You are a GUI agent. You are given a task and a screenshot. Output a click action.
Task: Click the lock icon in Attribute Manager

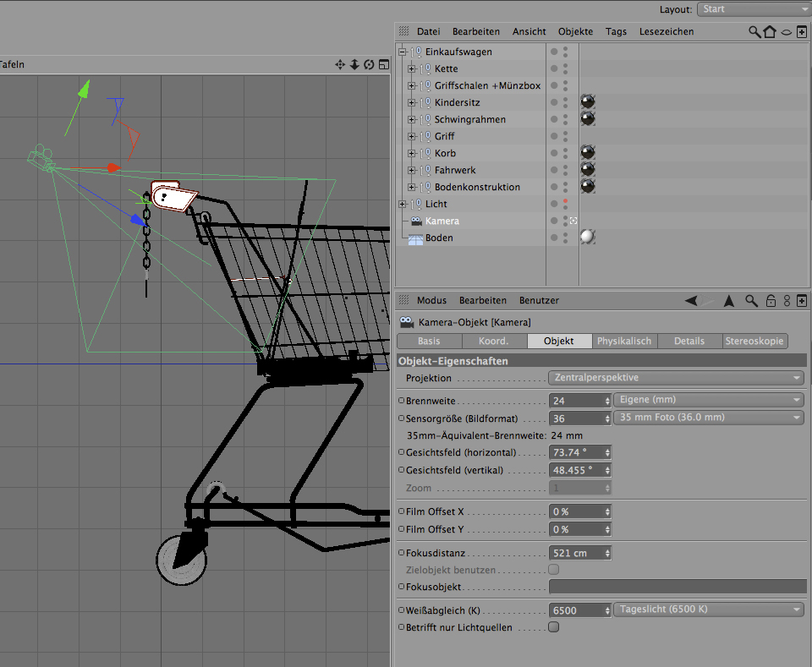771,300
